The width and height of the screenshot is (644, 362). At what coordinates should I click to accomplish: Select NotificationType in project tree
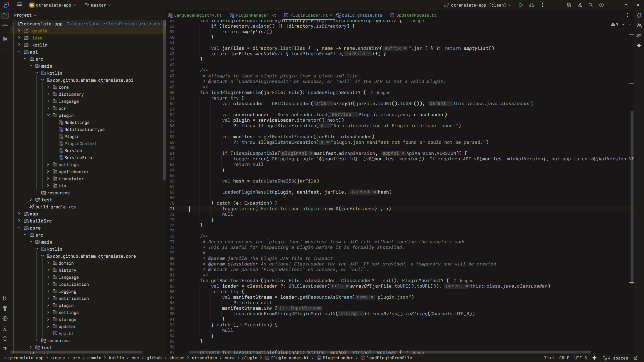pyautogui.click(x=84, y=129)
